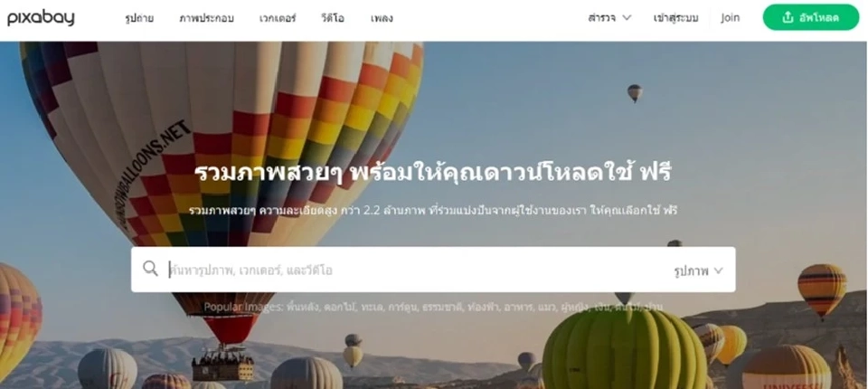The width and height of the screenshot is (868, 389).
Task: Click the green อัพโหลด button
Action: (x=811, y=17)
